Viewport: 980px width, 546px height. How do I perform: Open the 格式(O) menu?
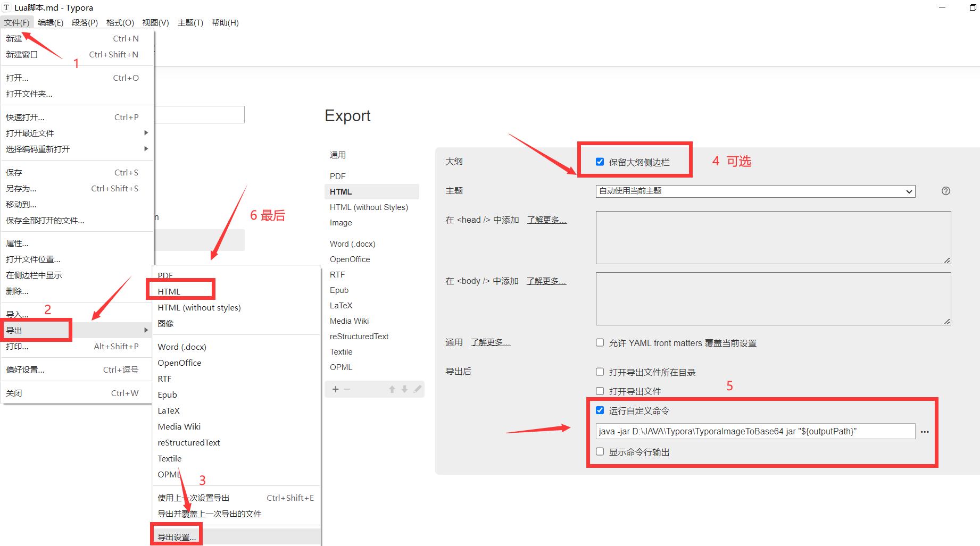tap(120, 22)
